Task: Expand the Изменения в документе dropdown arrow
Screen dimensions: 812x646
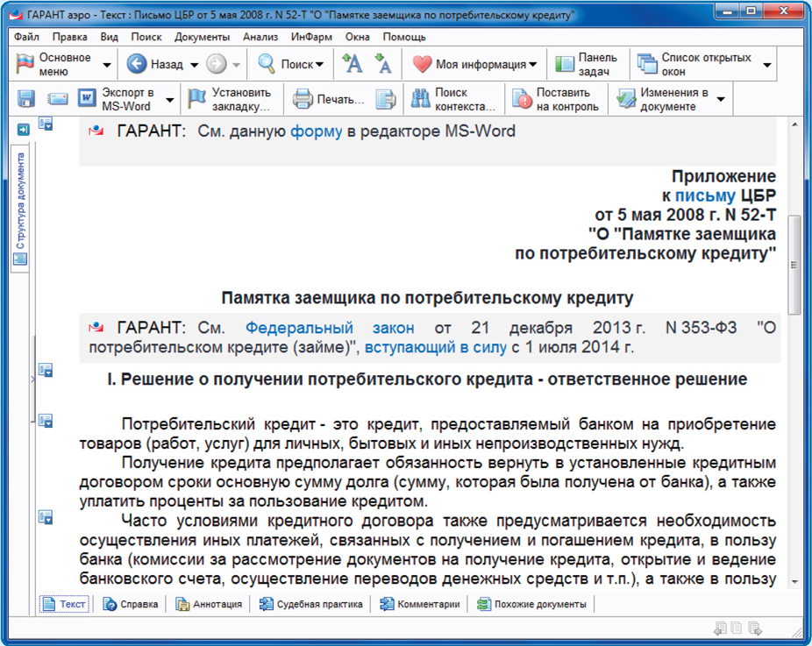Action: point(721,100)
